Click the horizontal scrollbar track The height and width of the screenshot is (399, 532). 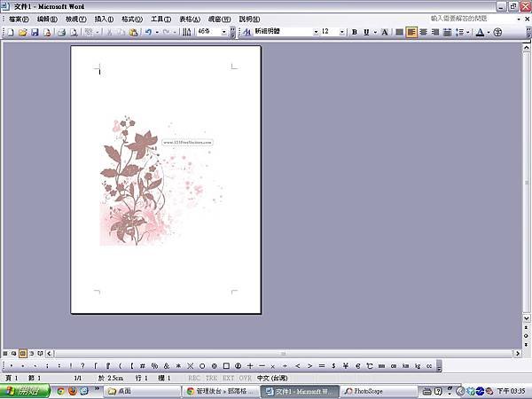[285, 354]
